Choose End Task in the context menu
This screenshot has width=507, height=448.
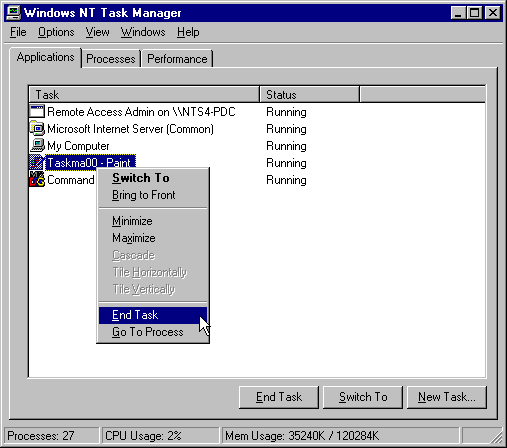[153, 315]
